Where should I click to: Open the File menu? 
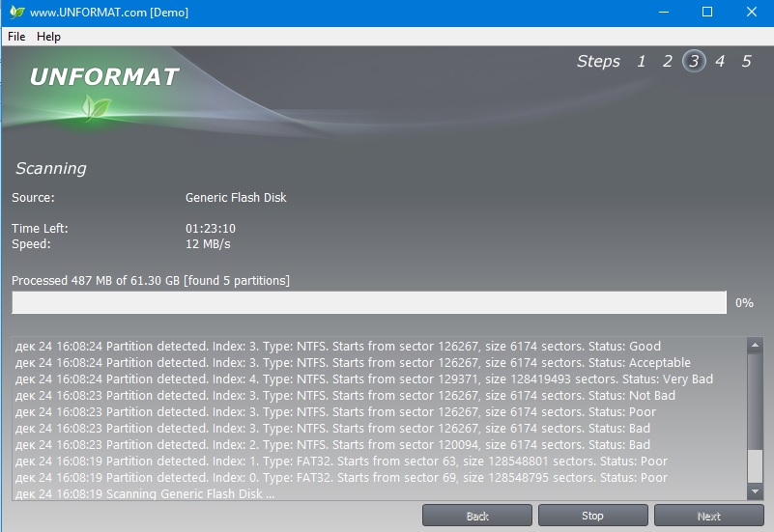[16, 37]
